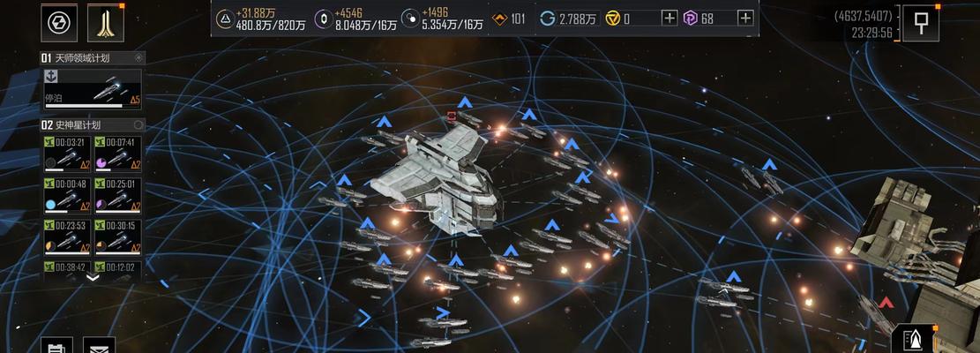Open the calendar log icon
The image size is (980, 353).
pyautogui.click(x=56, y=348)
